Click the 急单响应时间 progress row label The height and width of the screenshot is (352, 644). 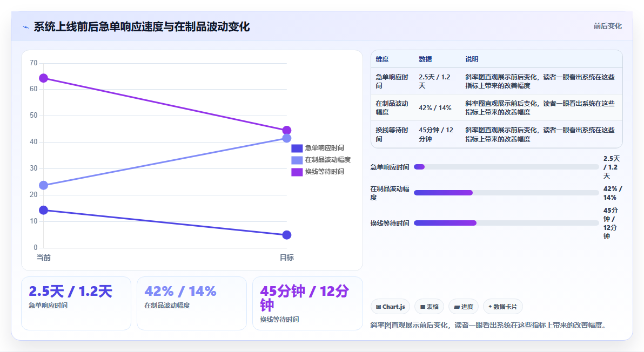point(390,167)
